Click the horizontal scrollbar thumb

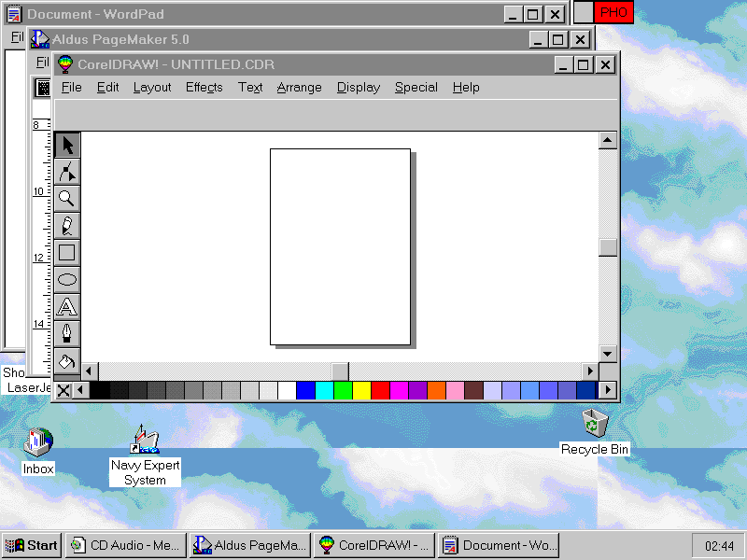click(340, 371)
